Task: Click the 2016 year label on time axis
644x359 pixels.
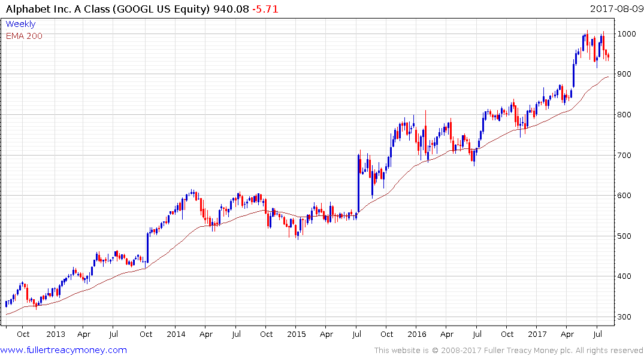Action: [x=417, y=334]
